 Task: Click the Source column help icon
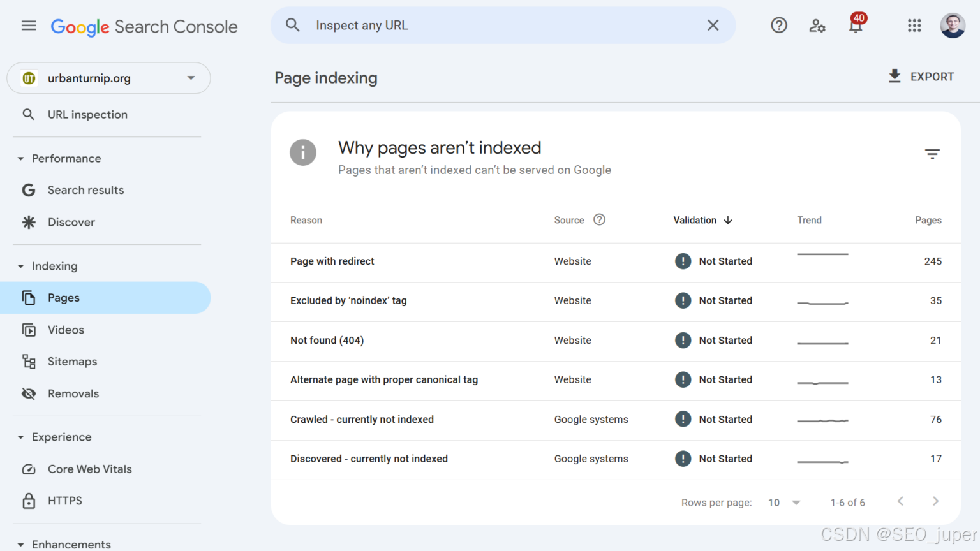[599, 219]
